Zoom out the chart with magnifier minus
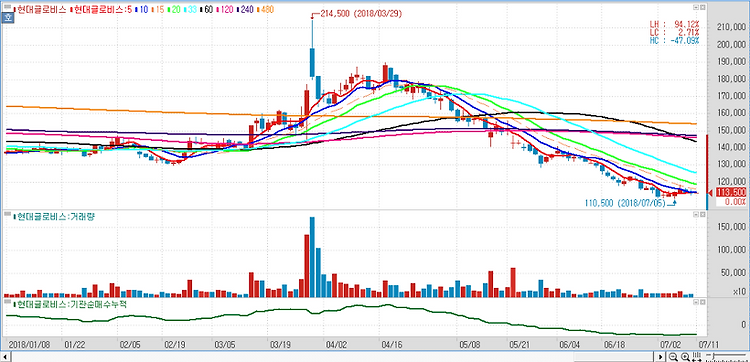Screen dimensions: 750x362 point(673,357)
